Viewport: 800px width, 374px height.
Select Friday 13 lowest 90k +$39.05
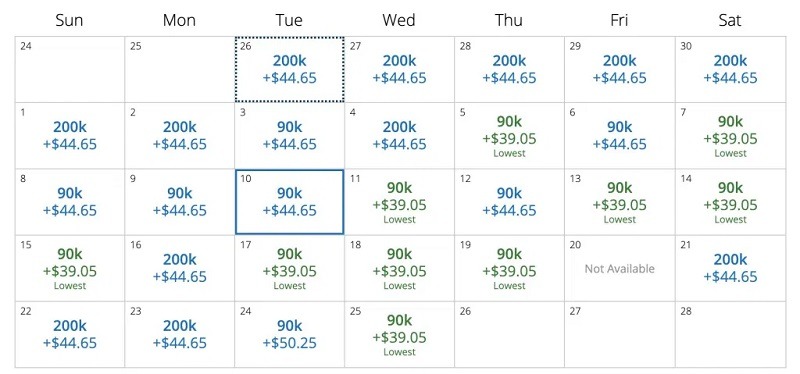(619, 202)
